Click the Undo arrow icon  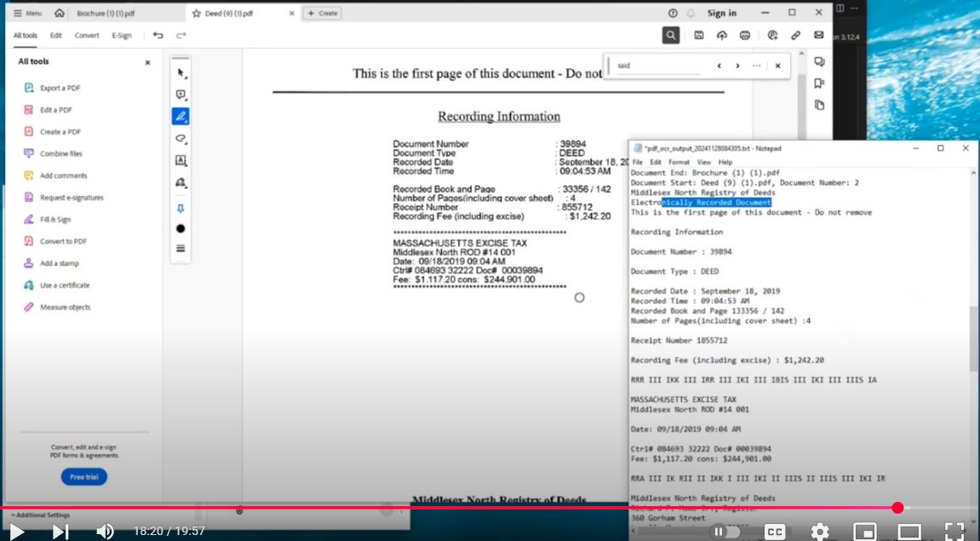click(158, 36)
